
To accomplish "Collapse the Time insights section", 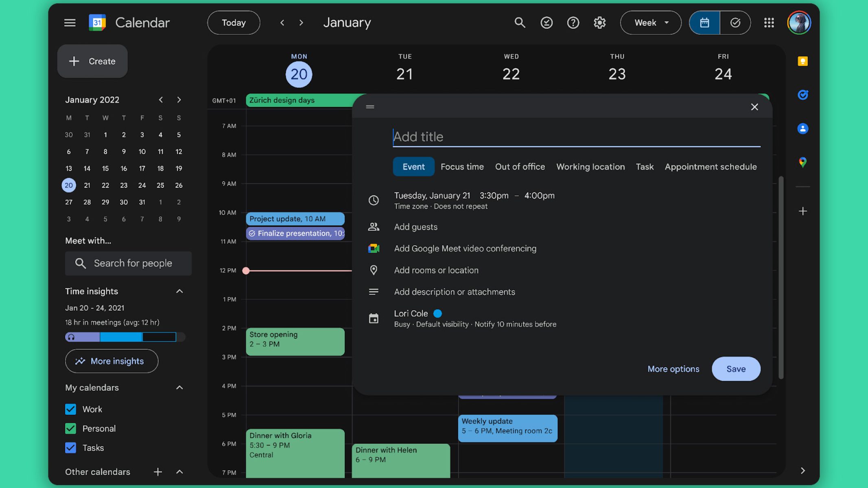I will tap(179, 291).
